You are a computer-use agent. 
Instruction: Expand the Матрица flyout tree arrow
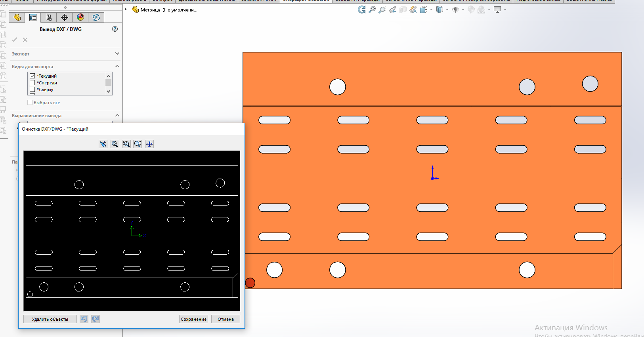coord(126,10)
